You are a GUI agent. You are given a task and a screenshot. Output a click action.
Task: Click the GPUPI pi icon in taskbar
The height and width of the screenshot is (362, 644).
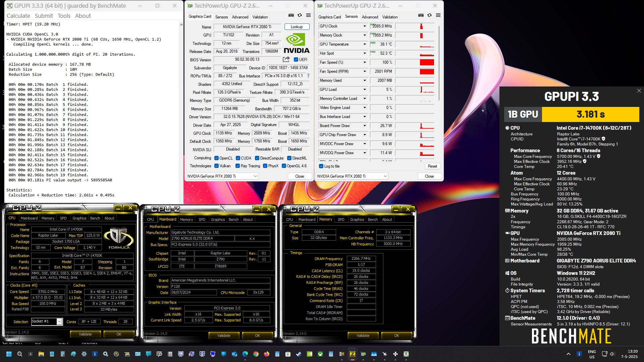click(x=406, y=354)
